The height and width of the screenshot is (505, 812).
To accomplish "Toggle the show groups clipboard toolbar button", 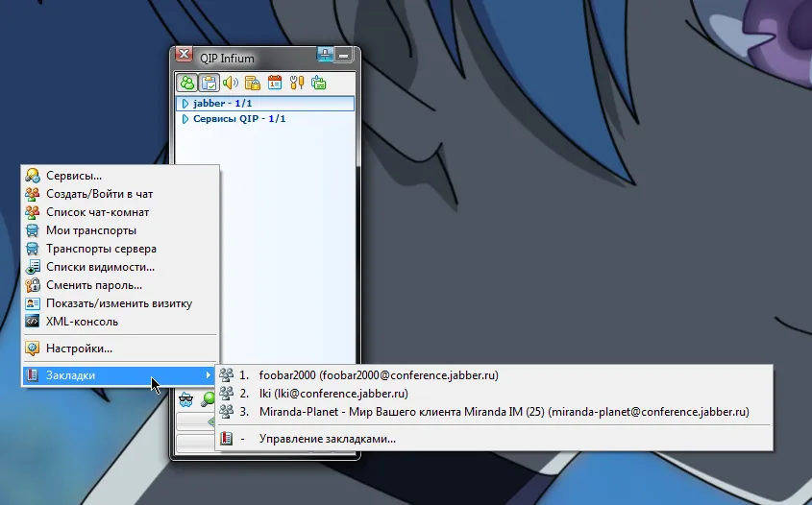I will [209, 83].
